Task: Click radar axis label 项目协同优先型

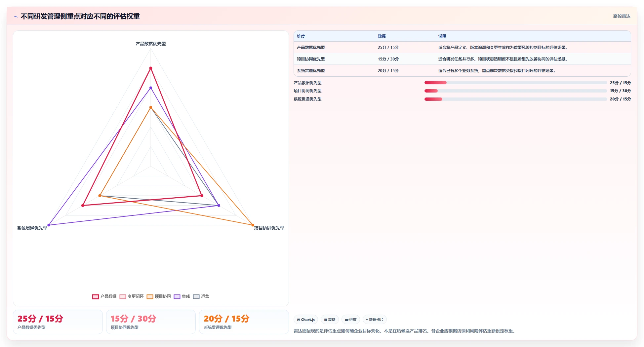Action: 269,228
